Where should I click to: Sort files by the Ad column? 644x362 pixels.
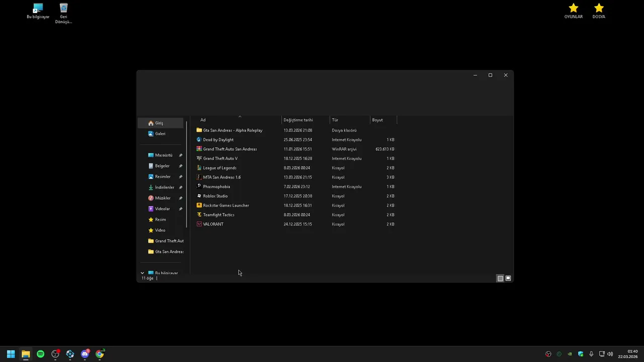coord(238,120)
